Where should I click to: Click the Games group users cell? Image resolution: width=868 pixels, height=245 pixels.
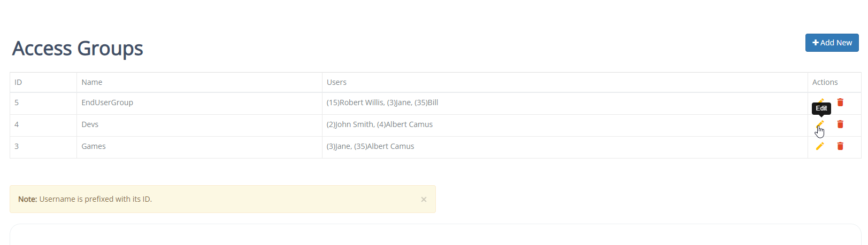565,146
